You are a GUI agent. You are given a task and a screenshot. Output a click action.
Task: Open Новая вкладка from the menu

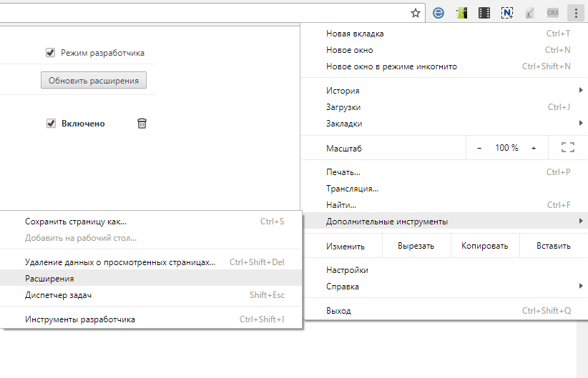[x=445, y=34]
